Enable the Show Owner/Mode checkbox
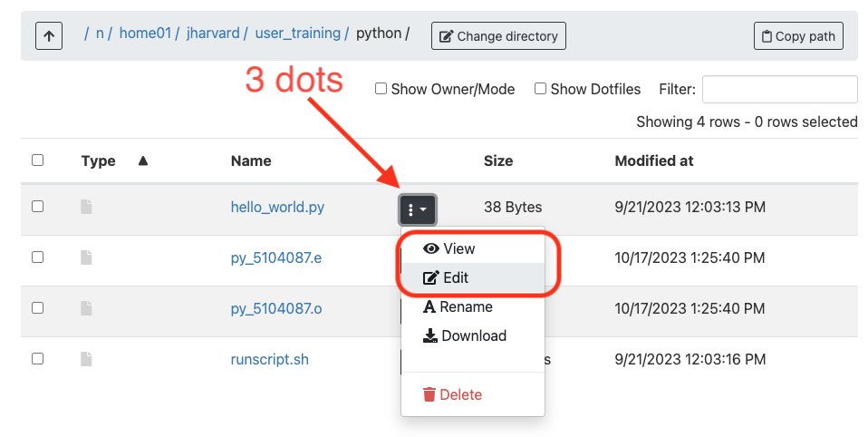 [381, 89]
